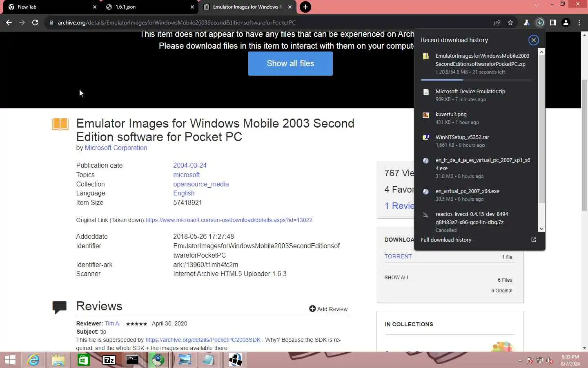
Task: Click Add Review
Action: point(328,309)
